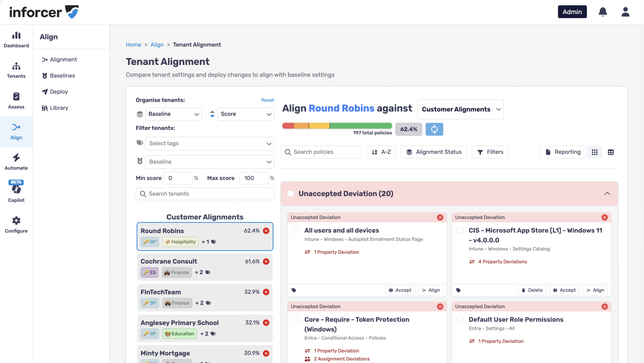Click red X on Cochrane Consult tenant

(x=266, y=261)
